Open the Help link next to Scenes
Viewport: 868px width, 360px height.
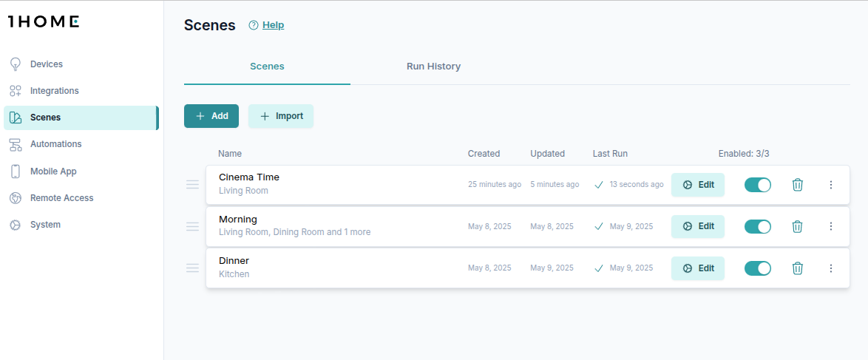coord(273,25)
